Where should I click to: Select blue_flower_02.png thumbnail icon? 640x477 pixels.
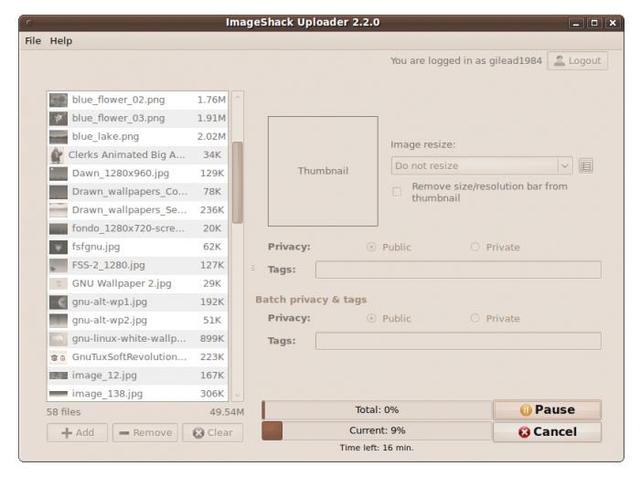coord(58,100)
